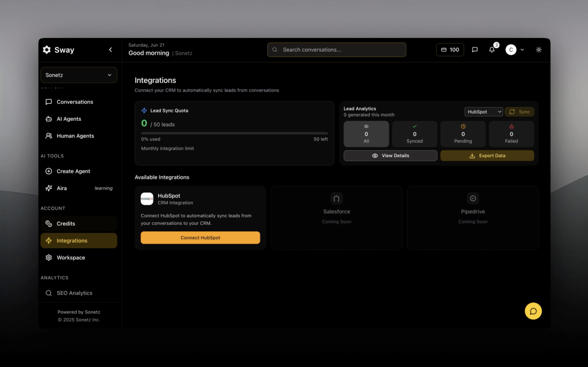Collapse the sidebar with the arrow
Screen dimensions: 588x367
click(110, 50)
